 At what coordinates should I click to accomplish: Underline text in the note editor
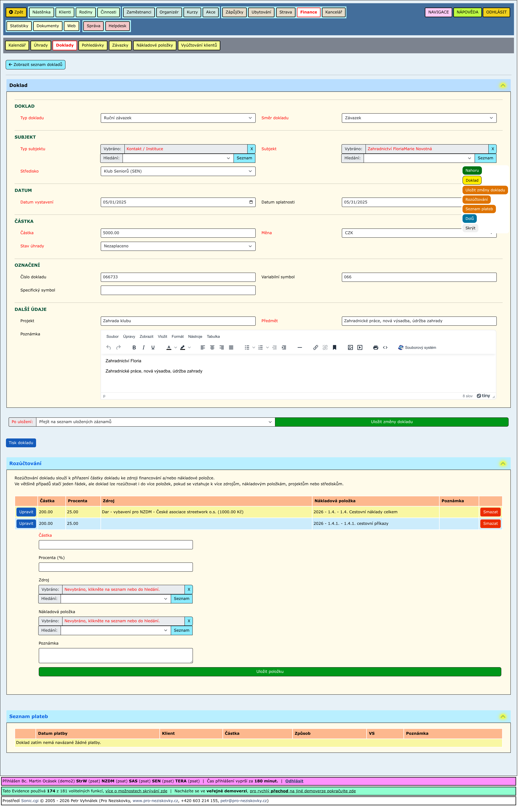pos(153,348)
